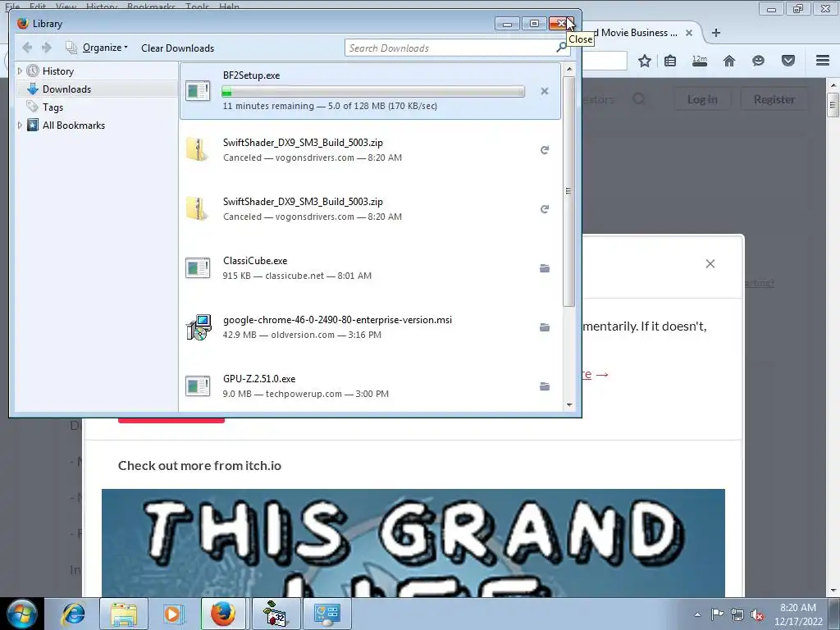
Task: Open containing folder for GPU-Z.2.51.0.exe
Action: point(545,386)
